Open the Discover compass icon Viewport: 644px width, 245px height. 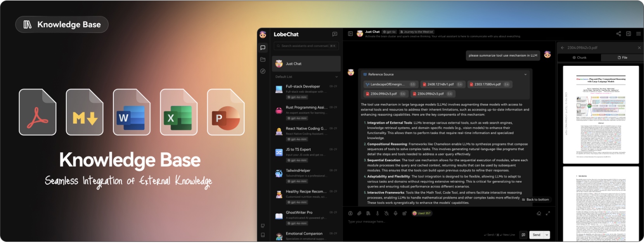(x=263, y=71)
